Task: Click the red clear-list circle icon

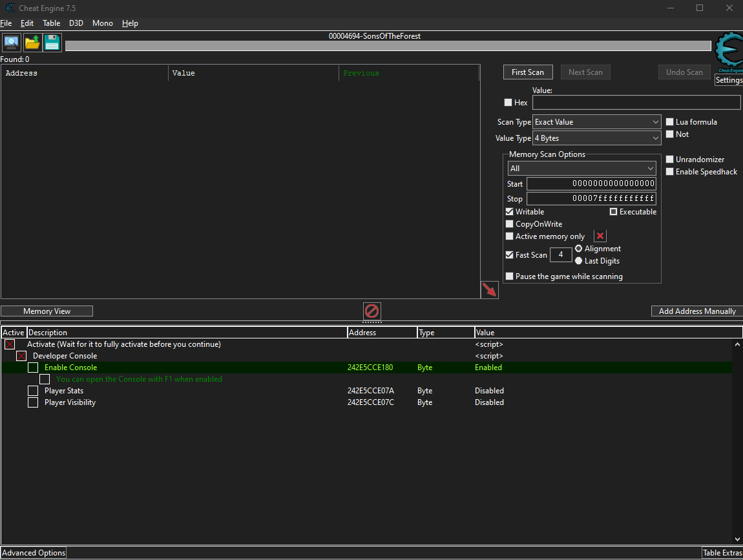Action: (x=372, y=311)
